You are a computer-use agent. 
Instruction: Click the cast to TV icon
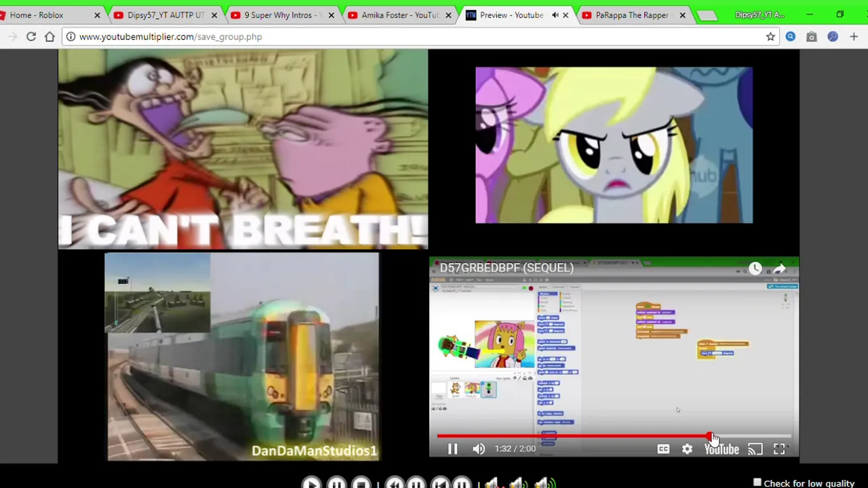pos(755,449)
